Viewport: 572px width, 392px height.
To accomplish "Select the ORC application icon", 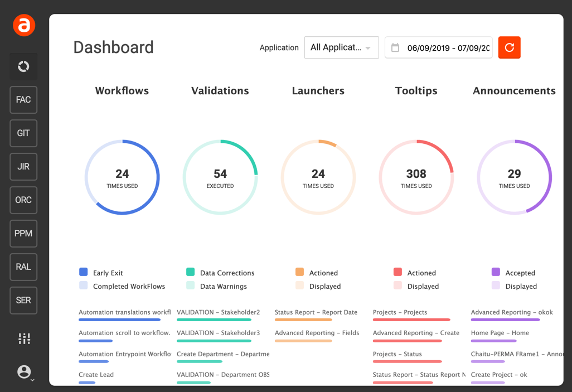I will [x=23, y=200].
